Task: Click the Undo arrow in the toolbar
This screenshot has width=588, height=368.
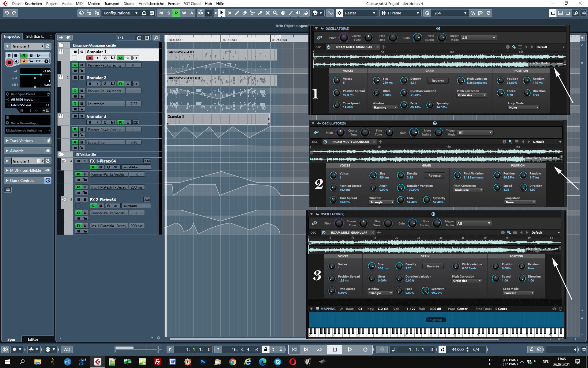Action: (7, 13)
